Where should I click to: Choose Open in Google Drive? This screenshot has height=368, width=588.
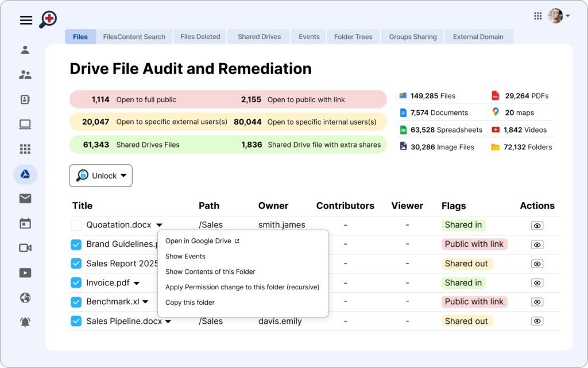pos(203,241)
